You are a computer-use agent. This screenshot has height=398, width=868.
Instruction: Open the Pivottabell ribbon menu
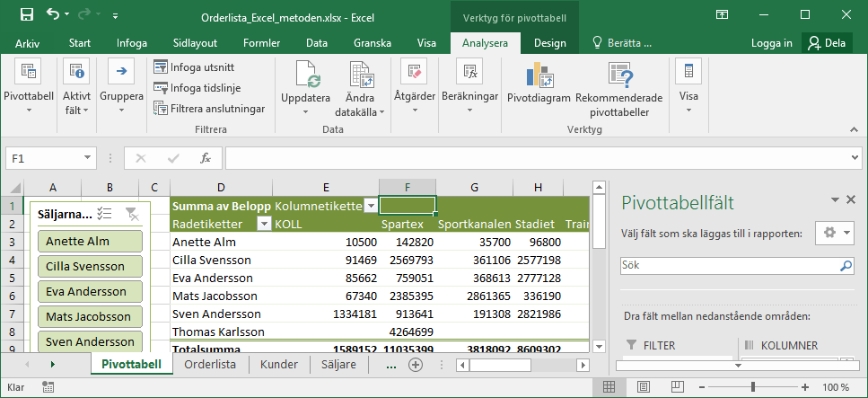(29, 86)
